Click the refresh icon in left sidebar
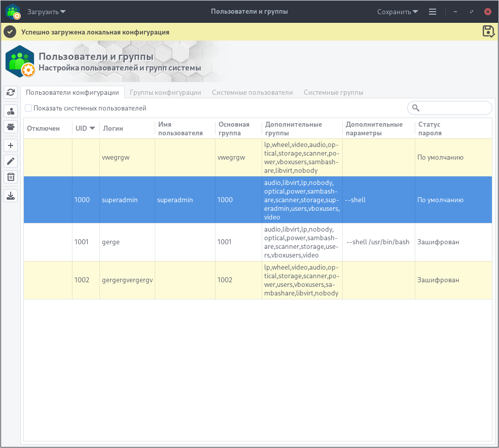Image resolution: width=499 pixels, height=448 pixels. [11, 92]
